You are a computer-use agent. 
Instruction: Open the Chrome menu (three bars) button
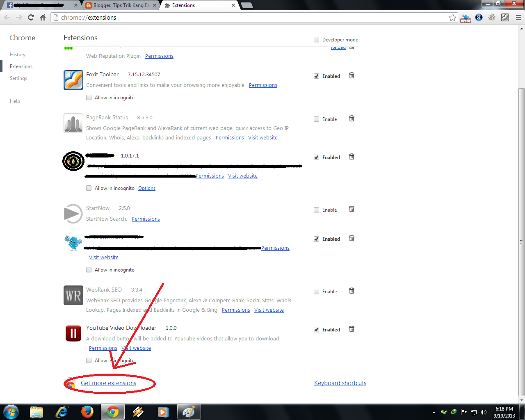(x=518, y=17)
